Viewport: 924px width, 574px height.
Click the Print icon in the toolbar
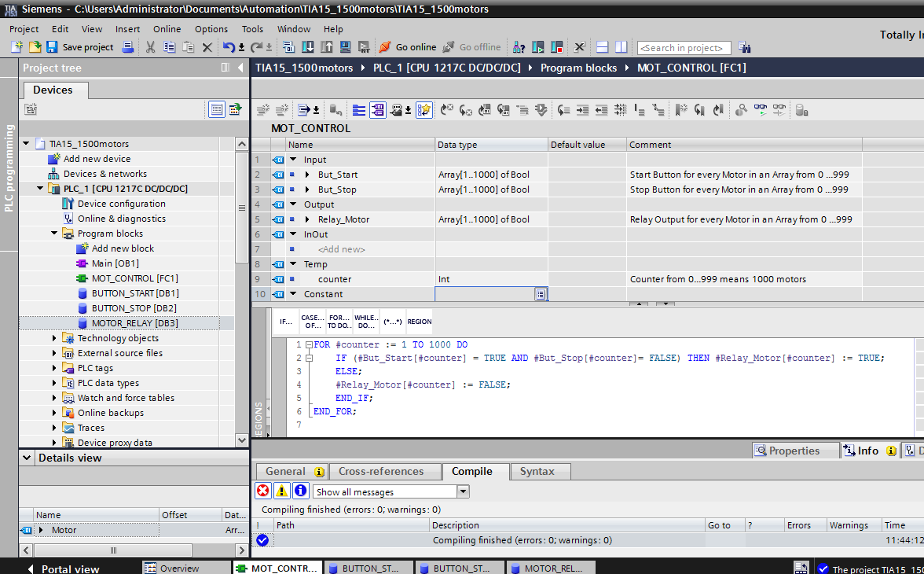click(x=128, y=47)
